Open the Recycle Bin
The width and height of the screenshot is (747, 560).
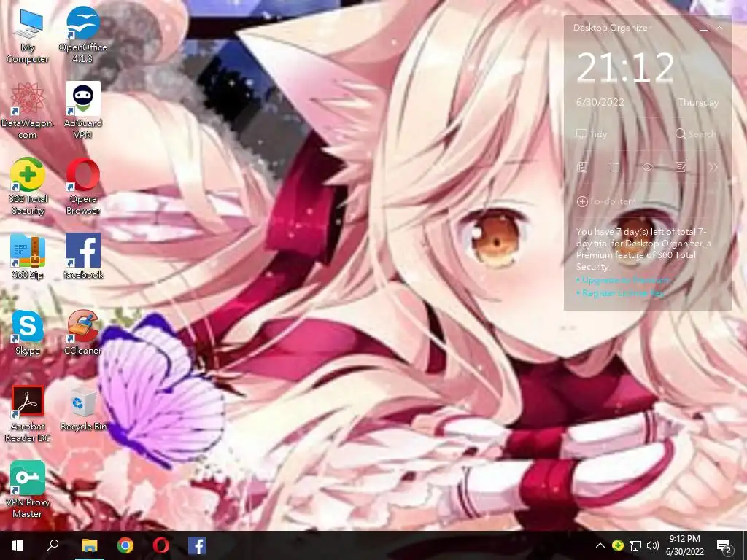(83, 408)
